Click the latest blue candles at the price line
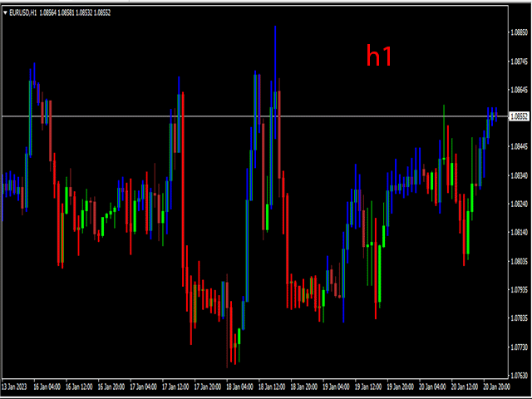 pos(493,115)
